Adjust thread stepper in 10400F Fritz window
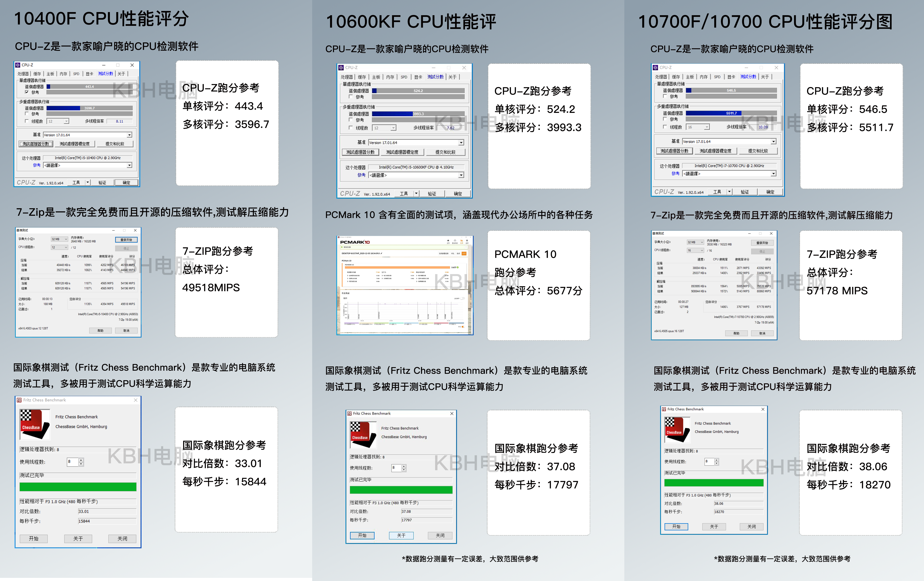Screen dimensions: 924x581 (81, 462)
